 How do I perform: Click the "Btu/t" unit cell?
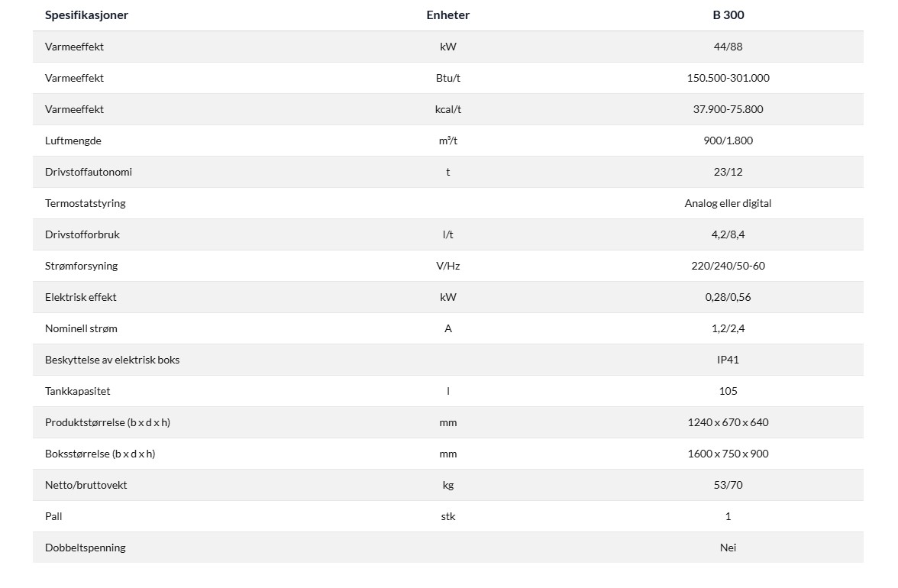click(x=448, y=78)
